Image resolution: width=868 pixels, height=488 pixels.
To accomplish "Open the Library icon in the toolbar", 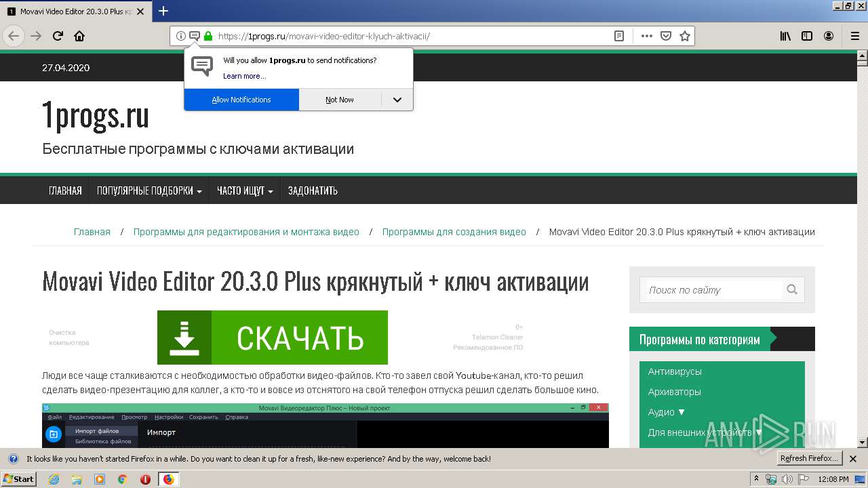I will (785, 36).
